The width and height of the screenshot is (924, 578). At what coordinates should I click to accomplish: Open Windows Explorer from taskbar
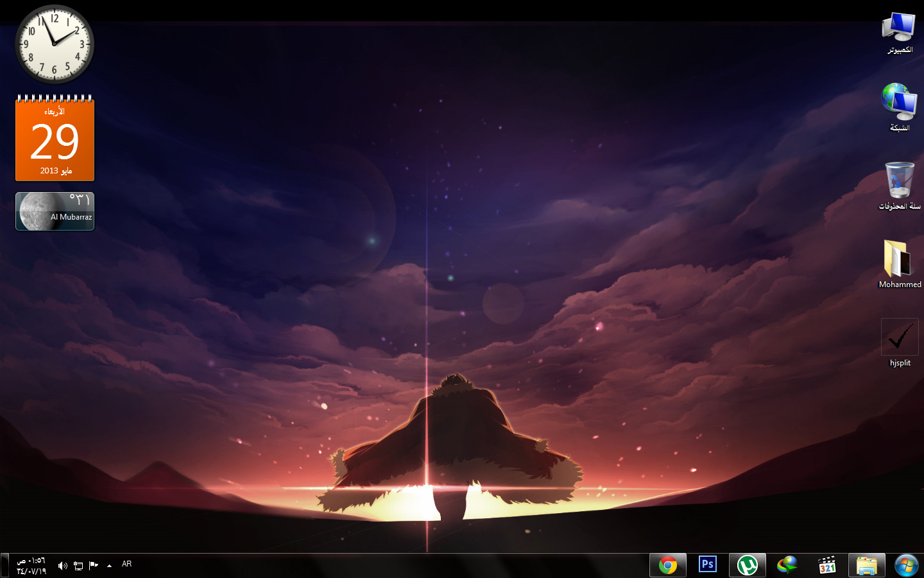(867, 565)
